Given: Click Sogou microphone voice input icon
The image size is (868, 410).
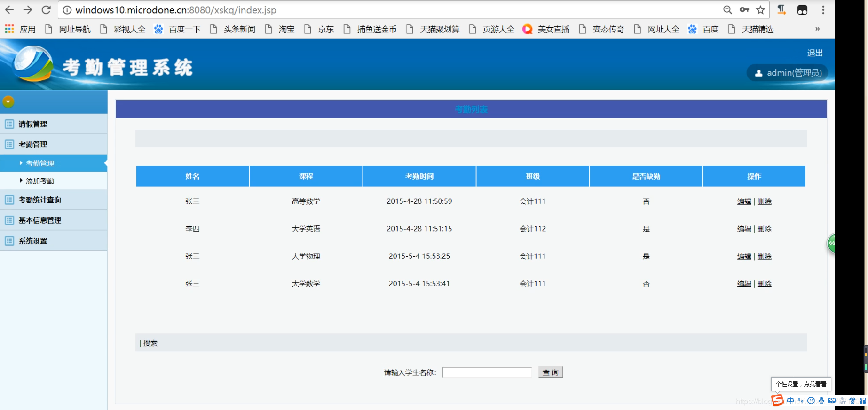Looking at the screenshot, I should pos(821,401).
